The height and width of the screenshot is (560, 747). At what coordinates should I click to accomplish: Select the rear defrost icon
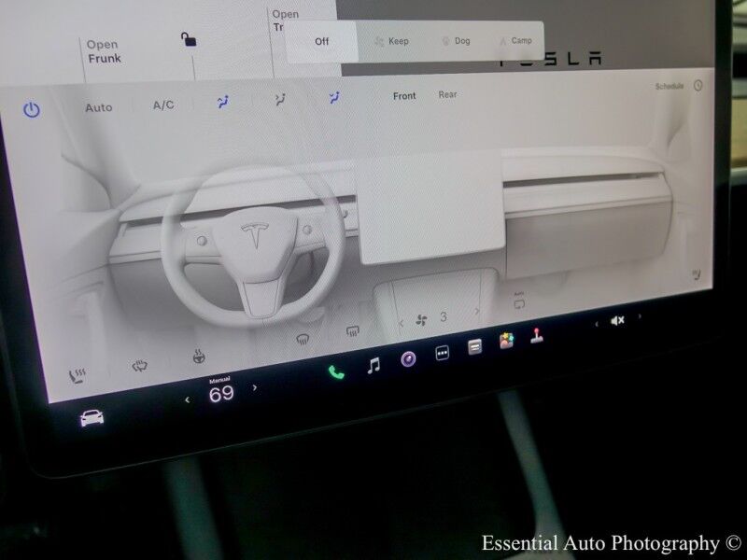(x=352, y=331)
